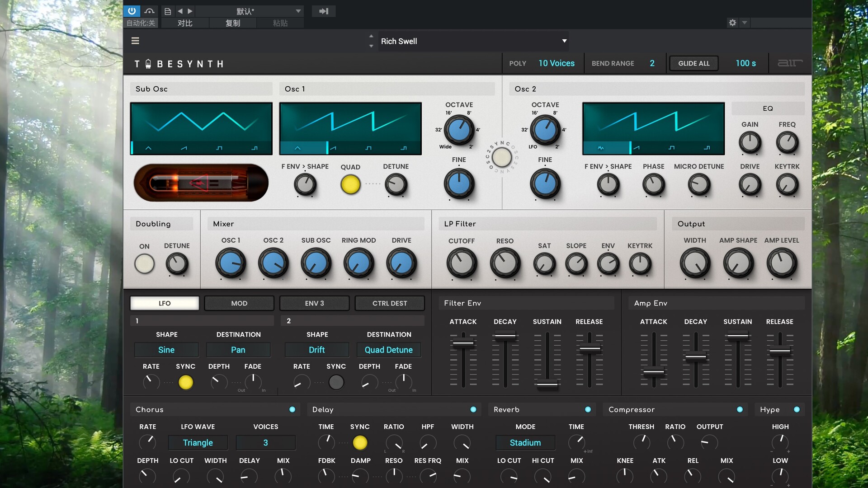
Task: Click the tube graphic in Sub Osc
Action: click(201, 183)
